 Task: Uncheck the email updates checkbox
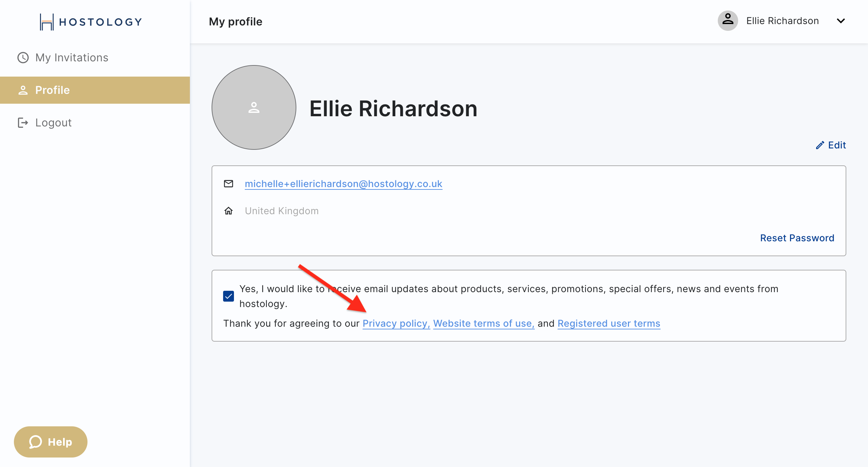click(229, 296)
